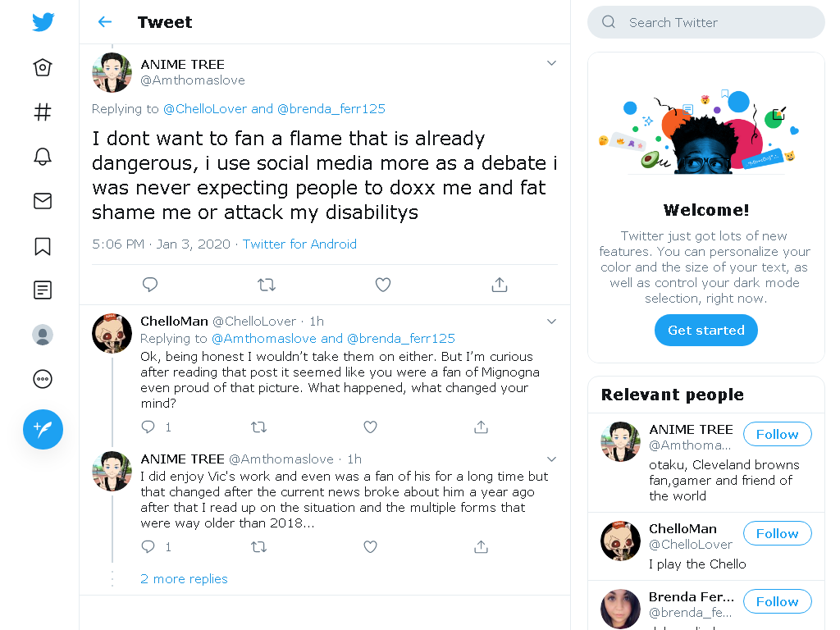The width and height of the screenshot is (840, 630).
Task: Open the chevron menu on ChelloMan's reply
Action: (551, 322)
